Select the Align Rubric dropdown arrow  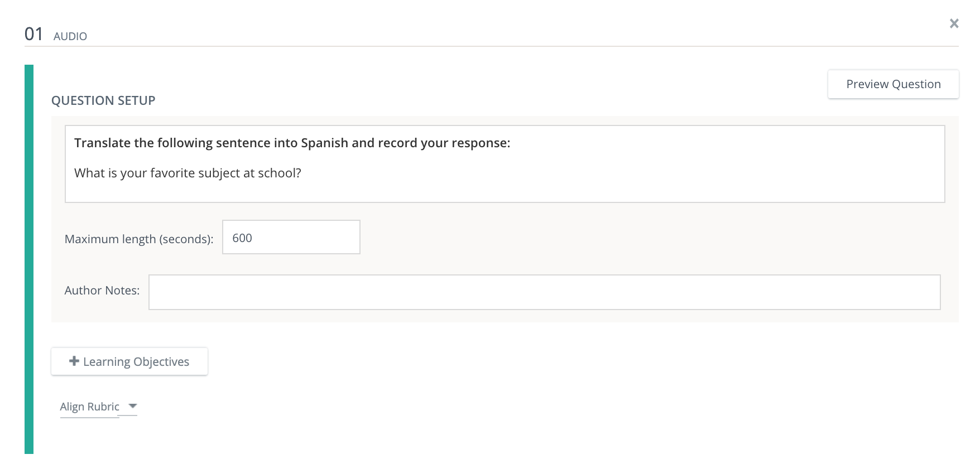coord(132,407)
